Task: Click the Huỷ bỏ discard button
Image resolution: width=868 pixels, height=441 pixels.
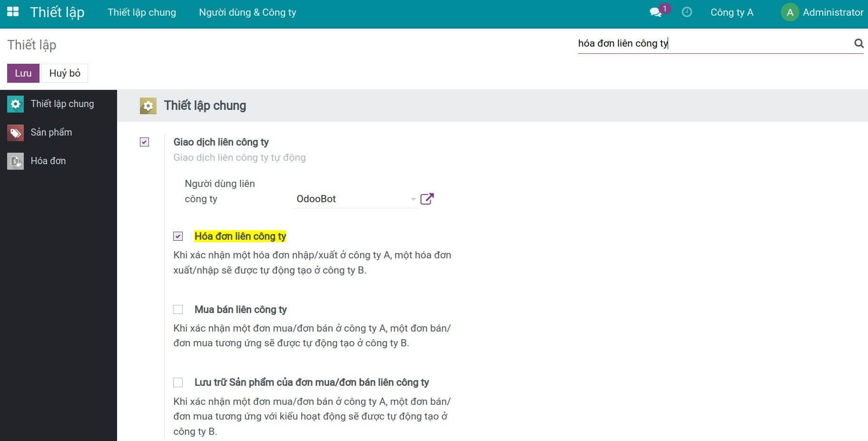Action: coord(65,73)
